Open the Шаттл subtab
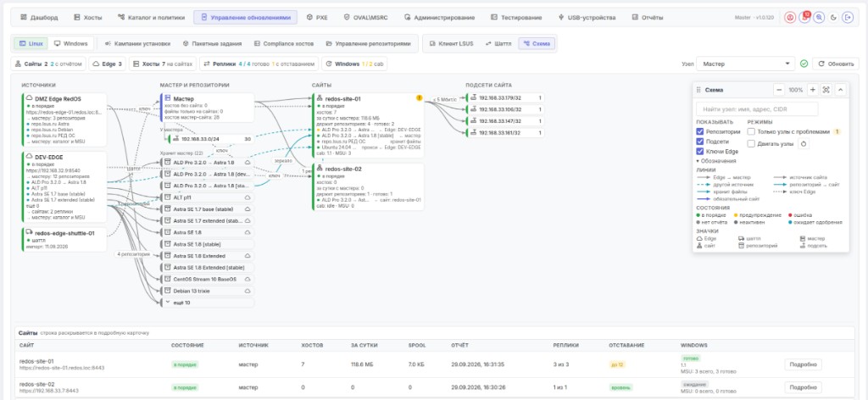The height and width of the screenshot is (400, 868). pos(498,43)
